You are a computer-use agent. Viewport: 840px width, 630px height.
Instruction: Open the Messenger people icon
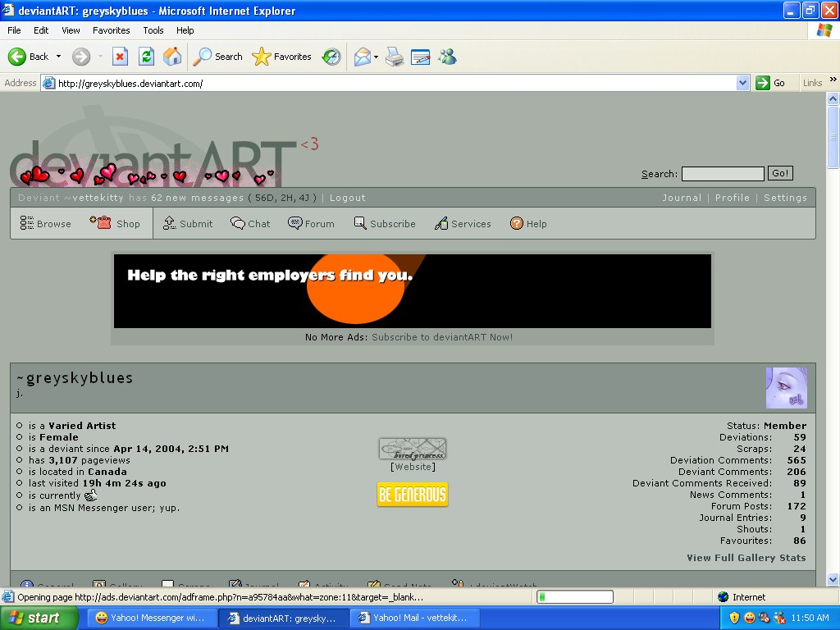point(447,57)
